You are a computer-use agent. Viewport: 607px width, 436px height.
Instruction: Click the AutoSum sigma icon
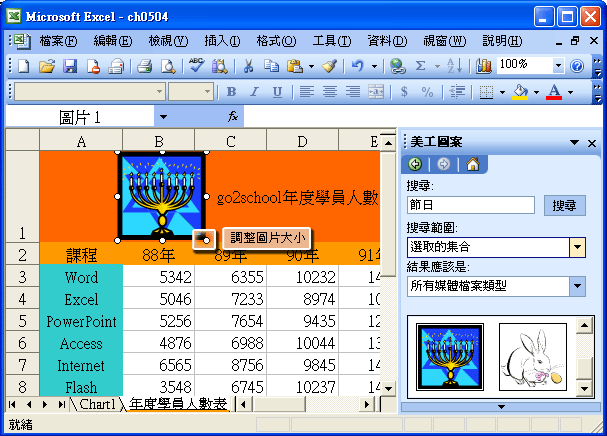pos(421,66)
